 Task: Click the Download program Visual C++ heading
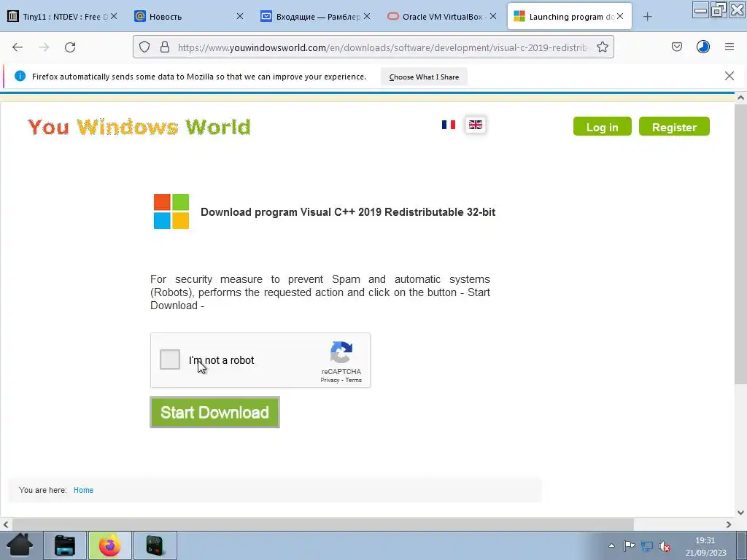348,212
